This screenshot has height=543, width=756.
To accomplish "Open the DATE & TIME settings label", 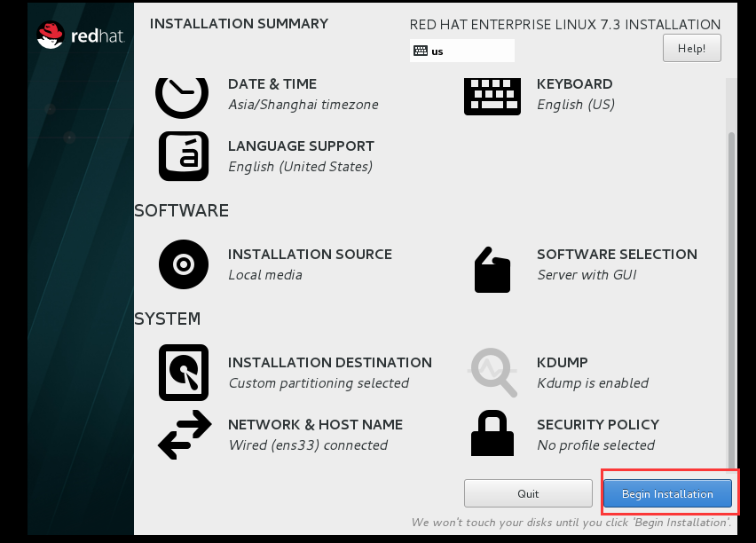I will tap(272, 84).
